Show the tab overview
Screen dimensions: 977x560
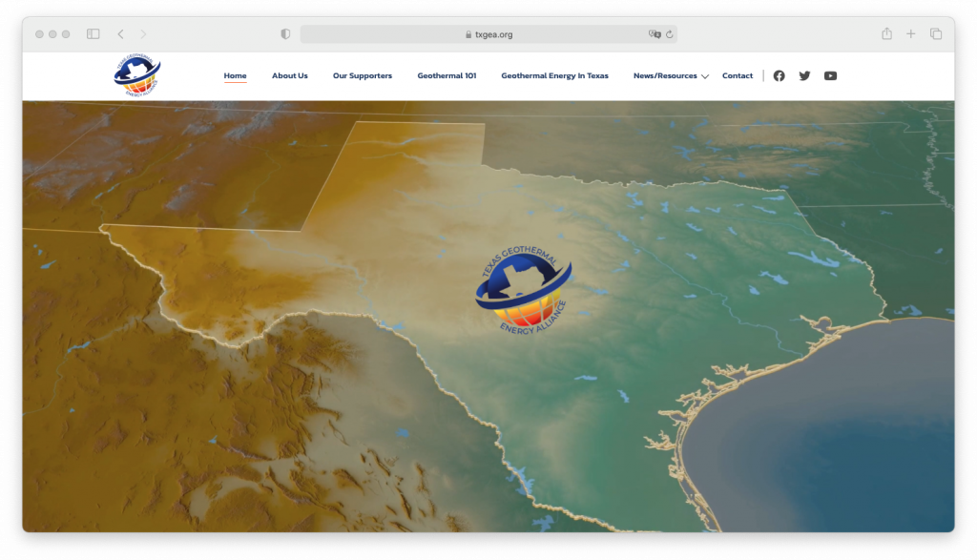click(x=936, y=34)
